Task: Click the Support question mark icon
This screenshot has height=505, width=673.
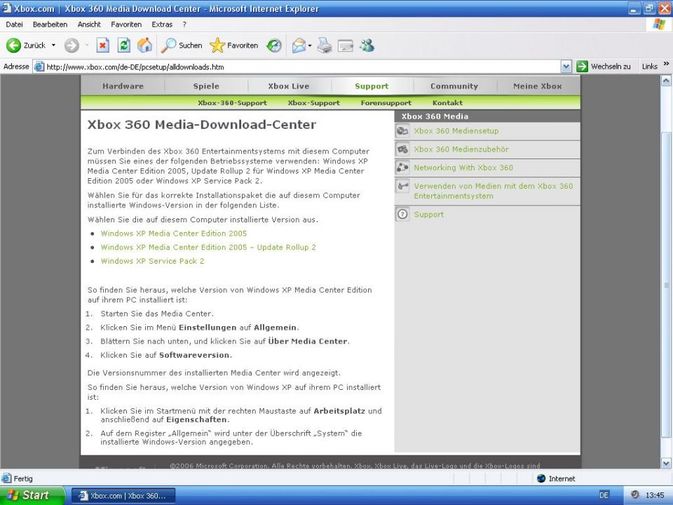Action: pos(403,214)
